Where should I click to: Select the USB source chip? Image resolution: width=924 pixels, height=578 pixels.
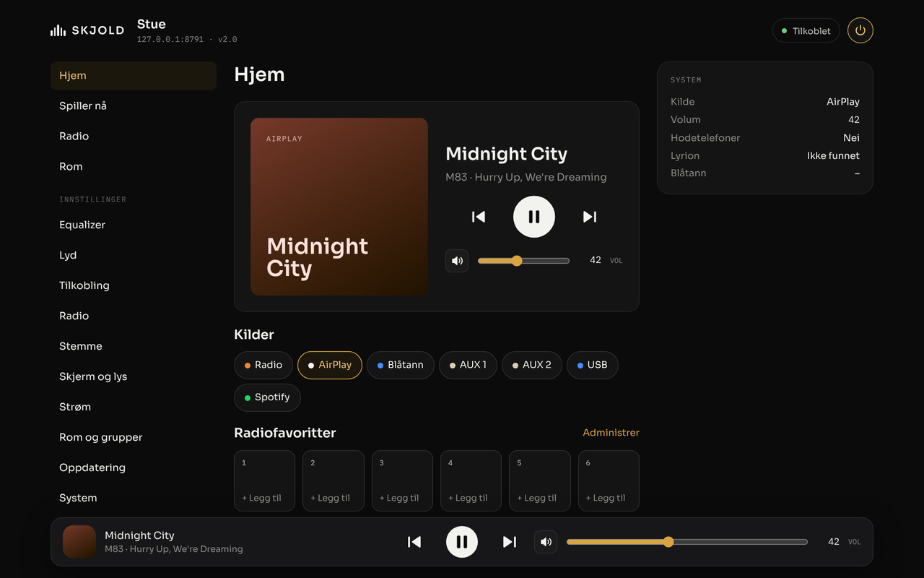pyautogui.click(x=593, y=365)
